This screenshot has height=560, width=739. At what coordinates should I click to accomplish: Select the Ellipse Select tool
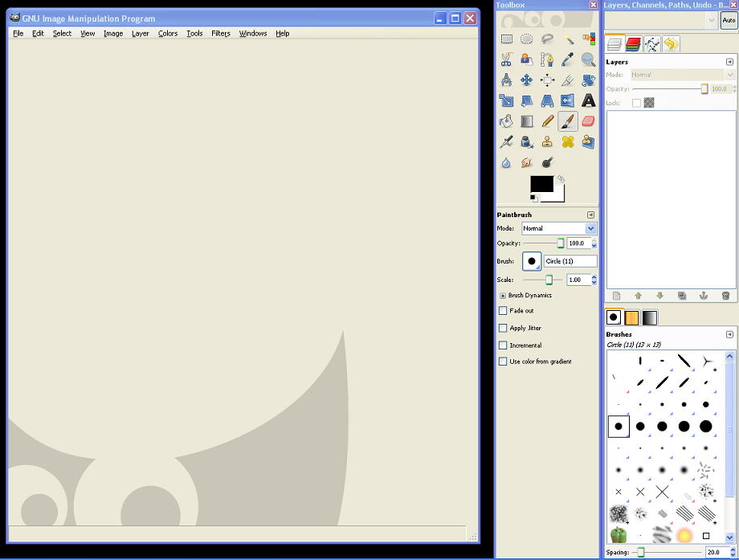click(x=527, y=39)
